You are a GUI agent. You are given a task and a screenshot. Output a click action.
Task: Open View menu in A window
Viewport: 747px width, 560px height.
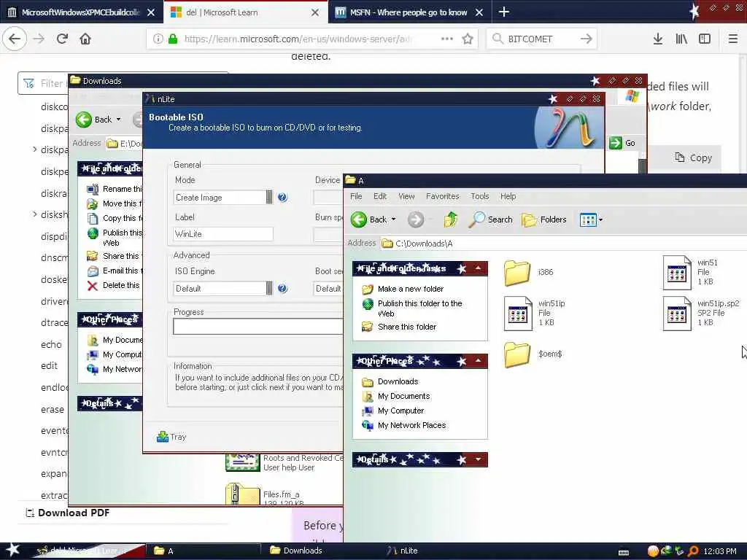(x=406, y=196)
